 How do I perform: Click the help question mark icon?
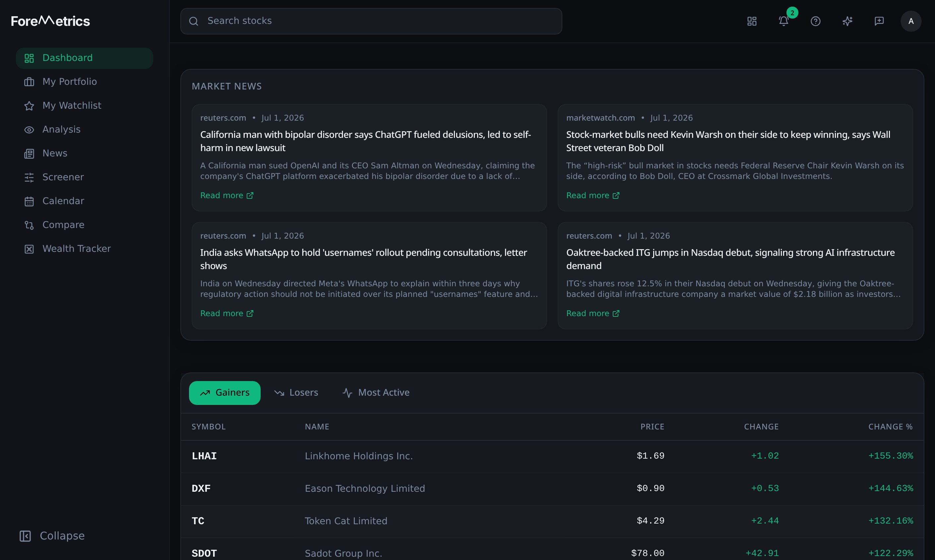(x=815, y=21)
